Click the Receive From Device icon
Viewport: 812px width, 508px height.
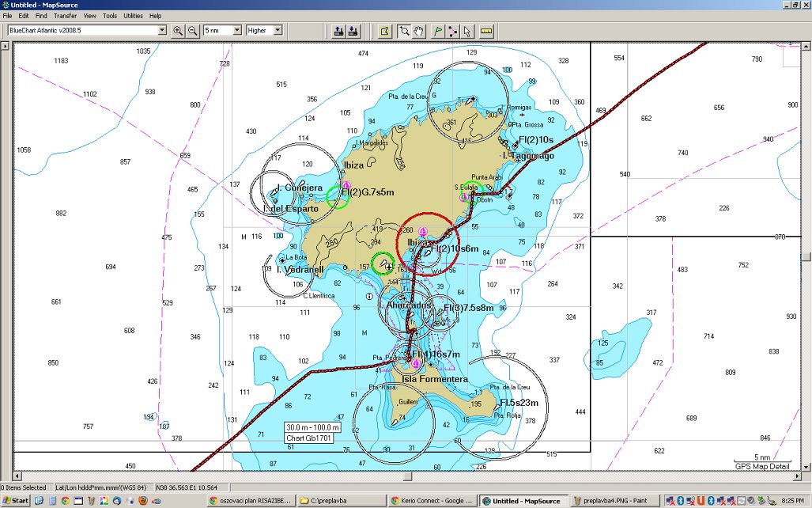[353, 31]
